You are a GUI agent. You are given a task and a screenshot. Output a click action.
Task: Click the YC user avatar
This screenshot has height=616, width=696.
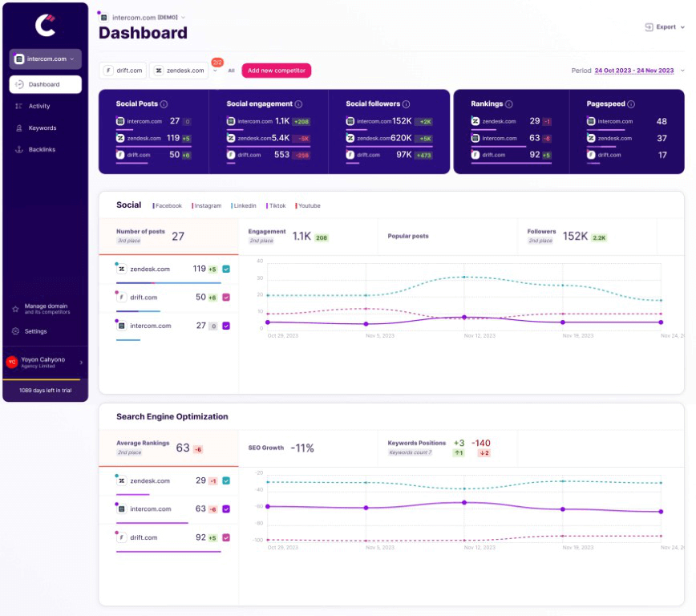[x=12, y=362]
